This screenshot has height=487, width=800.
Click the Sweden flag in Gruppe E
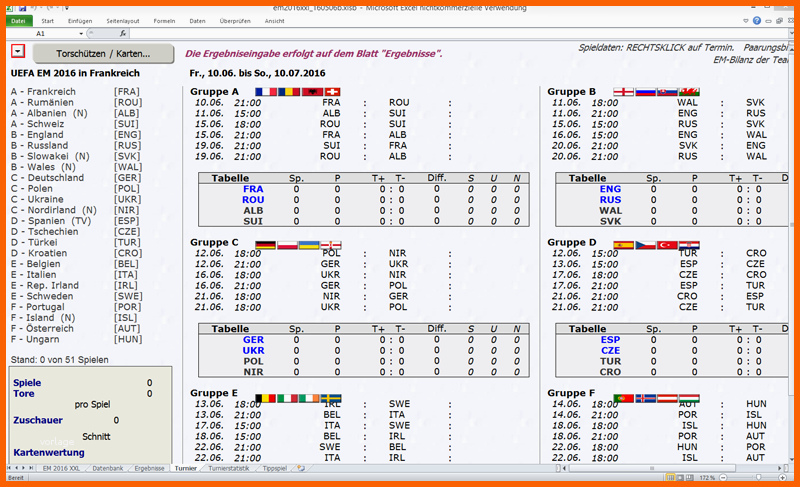coord(331,397)
